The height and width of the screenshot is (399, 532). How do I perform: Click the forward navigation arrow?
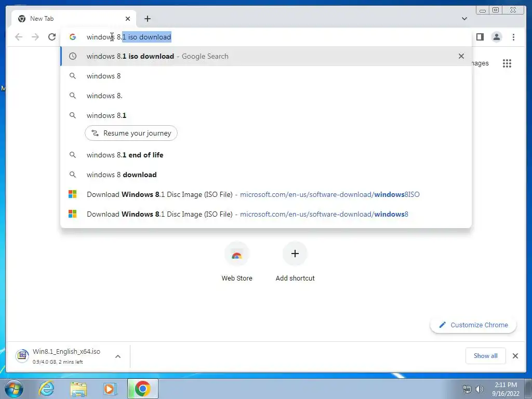(35, 37)
